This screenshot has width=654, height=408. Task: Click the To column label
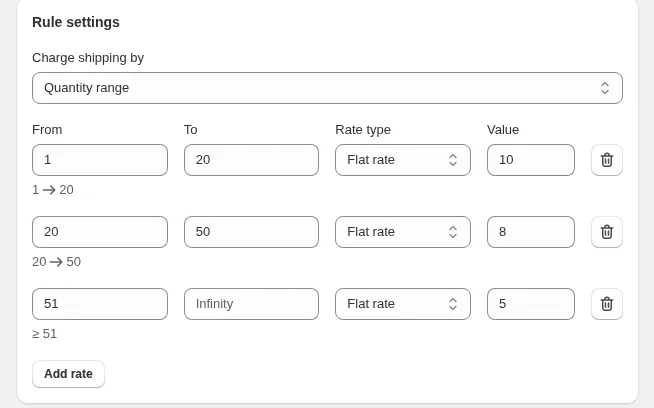point(191,130)
